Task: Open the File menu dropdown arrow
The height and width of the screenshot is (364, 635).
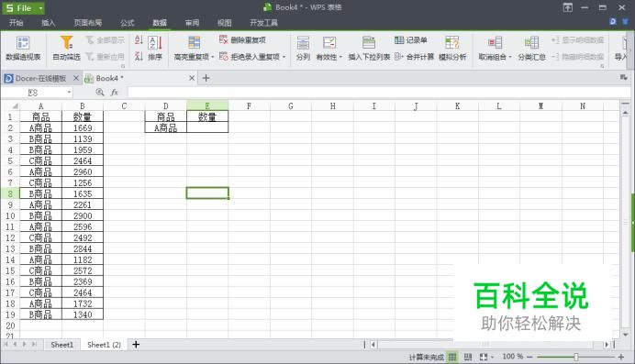Action: click(40, 8)
